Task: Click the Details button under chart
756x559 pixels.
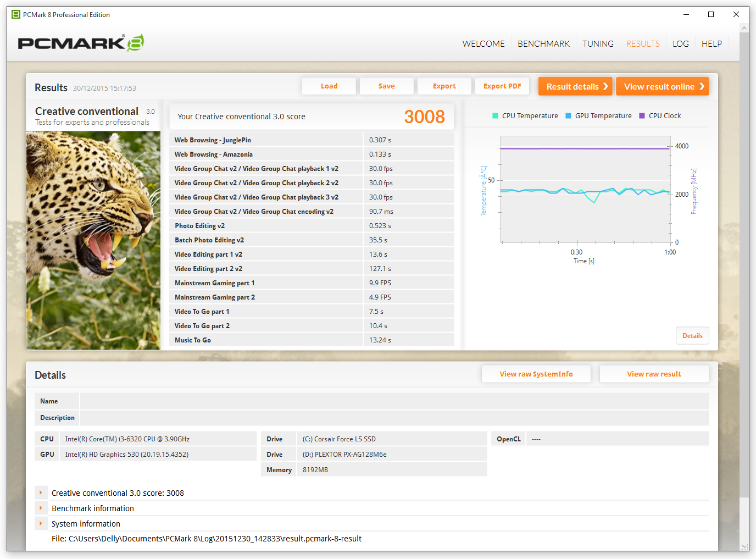Action: pos(692,336)
